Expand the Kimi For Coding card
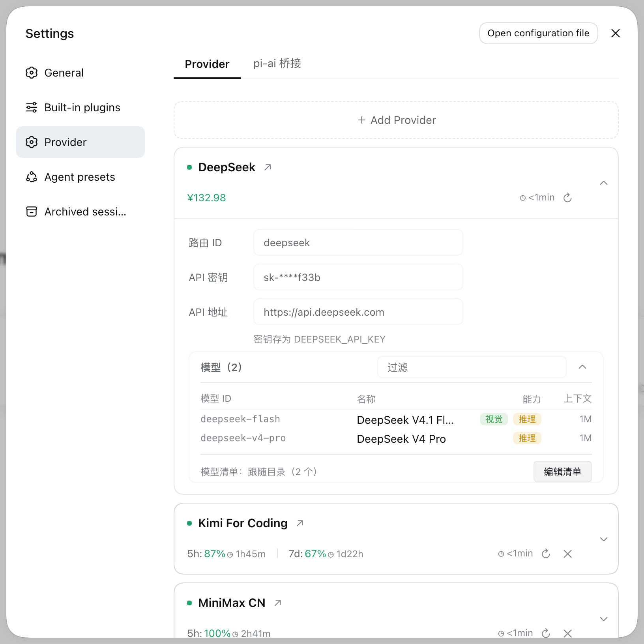The width and height of the screenshot is (644, 644). tap(603, 539)
